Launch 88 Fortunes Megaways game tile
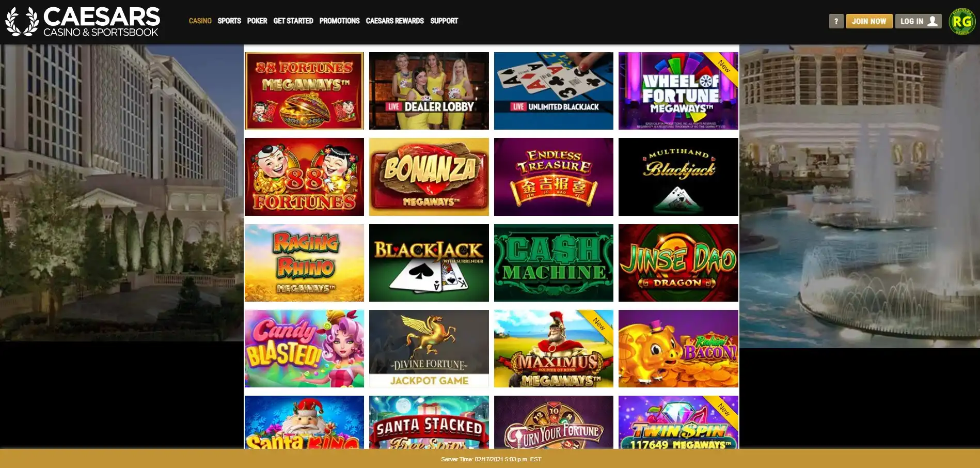Viewport: 980px width, 468px height. pos(304,91)
